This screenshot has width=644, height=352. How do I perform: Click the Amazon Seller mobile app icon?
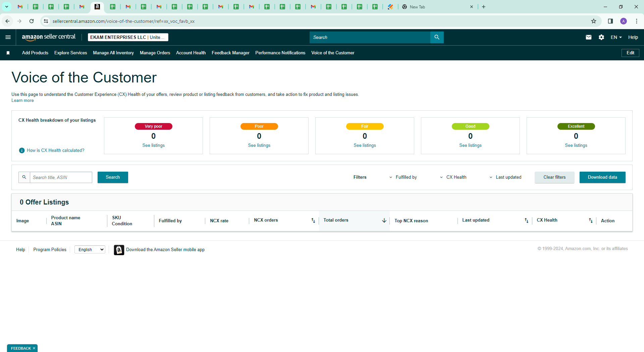tap(119, 250)
